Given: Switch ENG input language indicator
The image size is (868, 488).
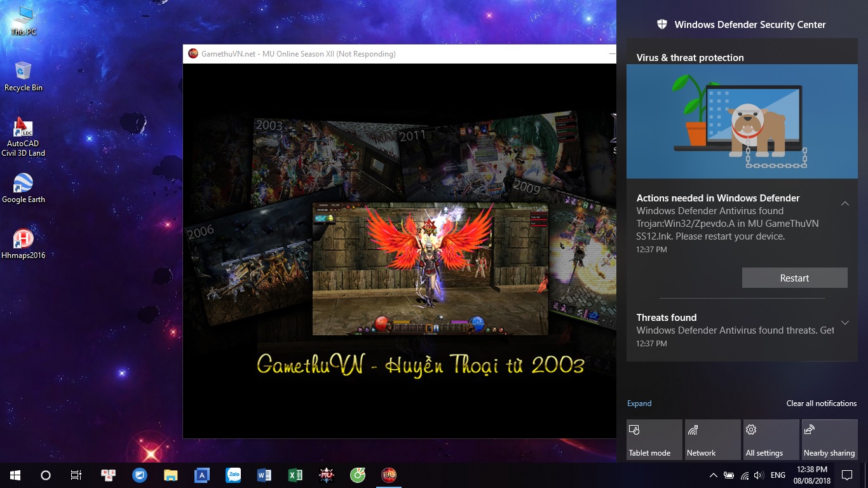Looking at the screenshot, I should click(x=778, y=475).
